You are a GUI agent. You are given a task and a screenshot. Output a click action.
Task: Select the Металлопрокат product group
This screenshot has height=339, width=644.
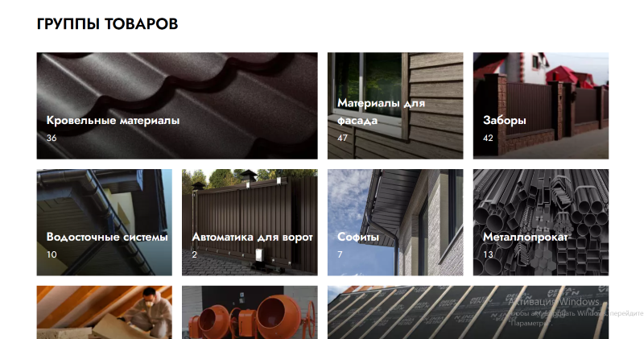click(x=540, y=222)
